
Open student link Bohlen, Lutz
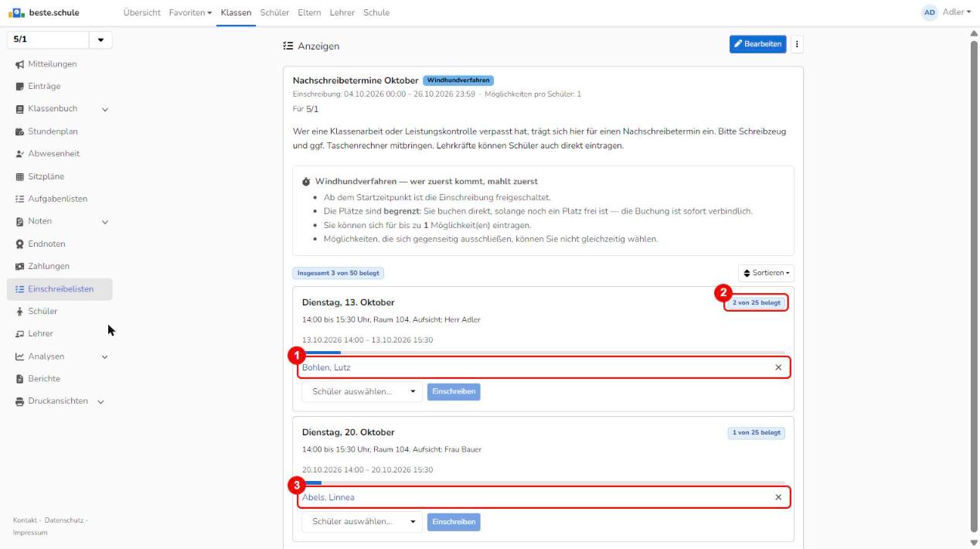(x=326, y=367)
